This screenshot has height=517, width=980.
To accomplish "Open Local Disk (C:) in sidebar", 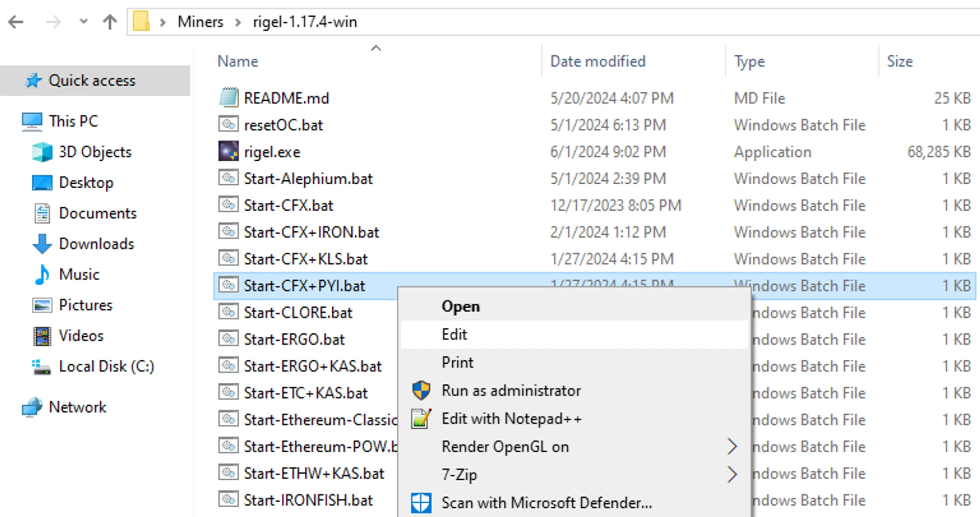I will [106, 367].
